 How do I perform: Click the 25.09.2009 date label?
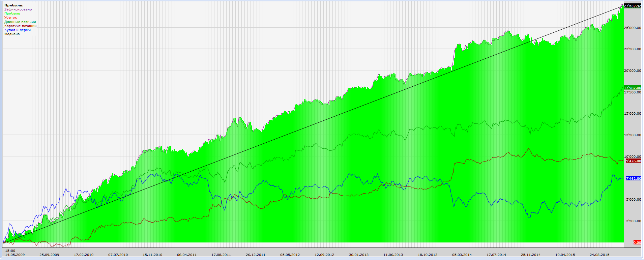(x=49, y=255)
